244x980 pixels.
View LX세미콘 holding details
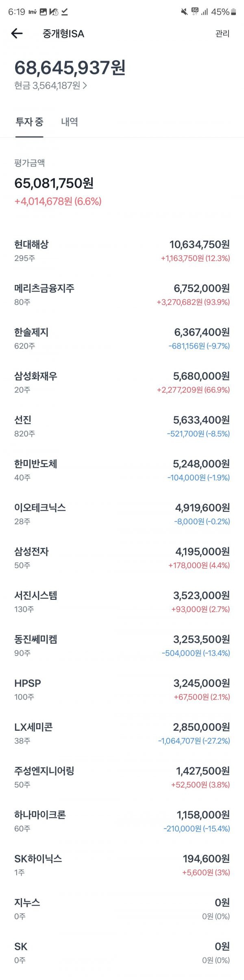[x=122, y=733]
